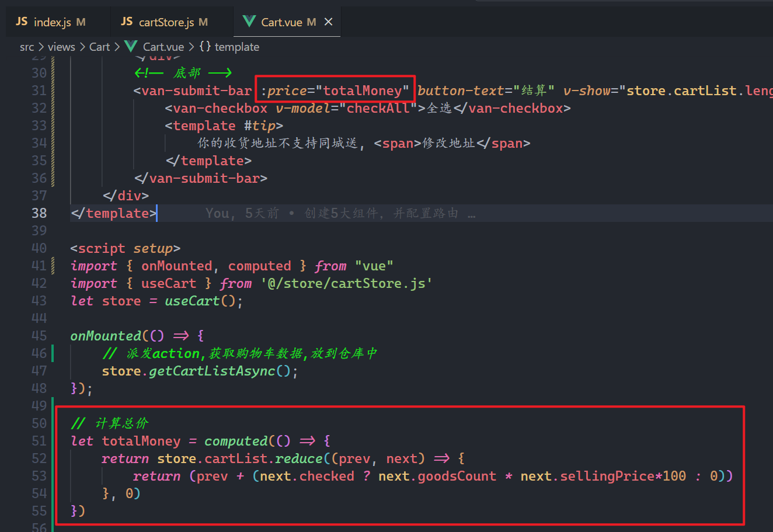Click the JS file icon on cartStore.js tab

tap(127, 22)
